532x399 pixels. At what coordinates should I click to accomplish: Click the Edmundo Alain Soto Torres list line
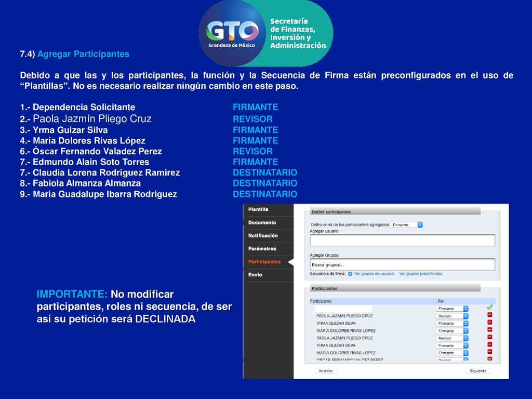click(x=85, y=162)
